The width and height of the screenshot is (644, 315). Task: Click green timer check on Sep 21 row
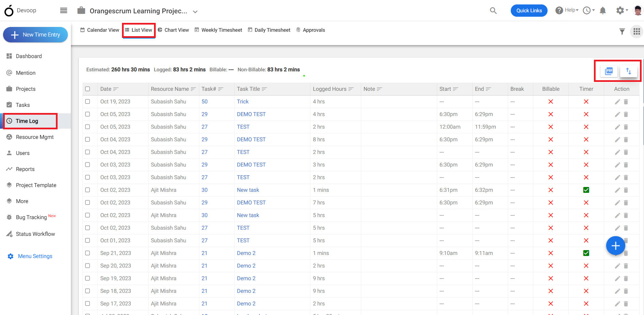[586, 253]
